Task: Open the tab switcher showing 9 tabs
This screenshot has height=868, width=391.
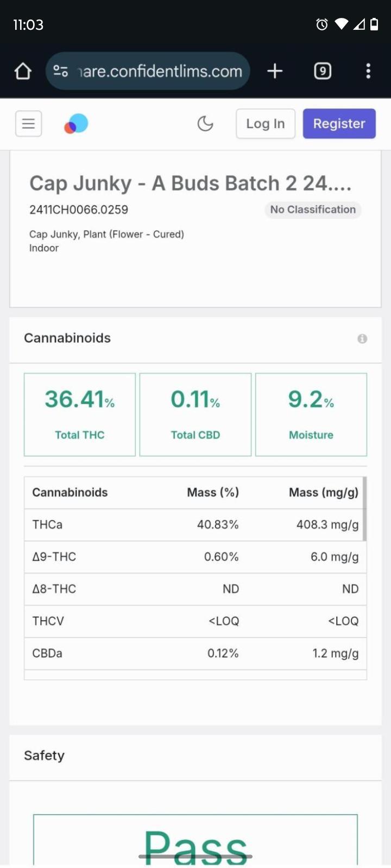Action: tap(323, 71)
